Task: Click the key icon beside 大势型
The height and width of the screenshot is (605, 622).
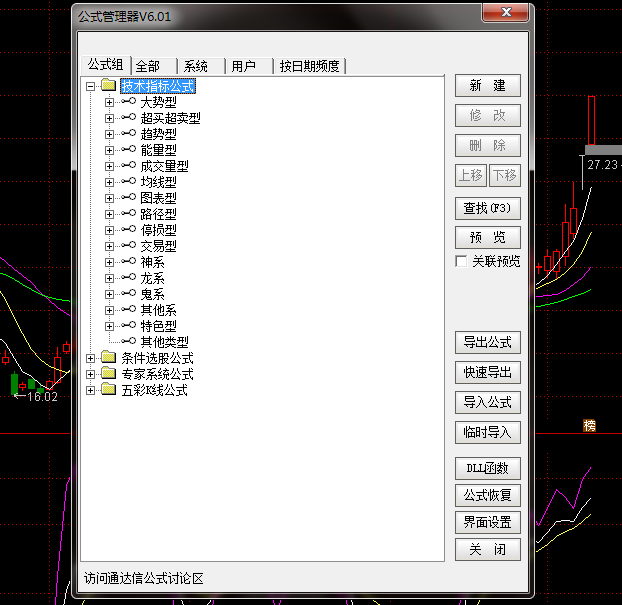Action: tap(128, 102)
